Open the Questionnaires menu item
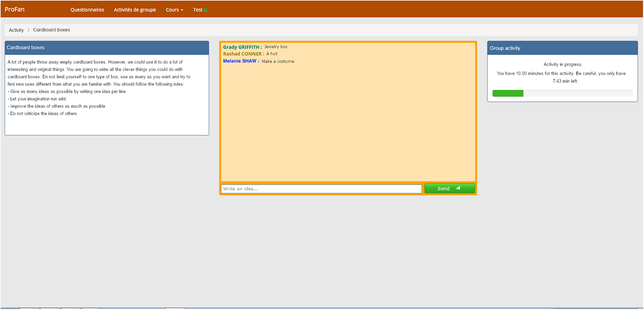Screen dimensions: 644x310 [87, 10]
